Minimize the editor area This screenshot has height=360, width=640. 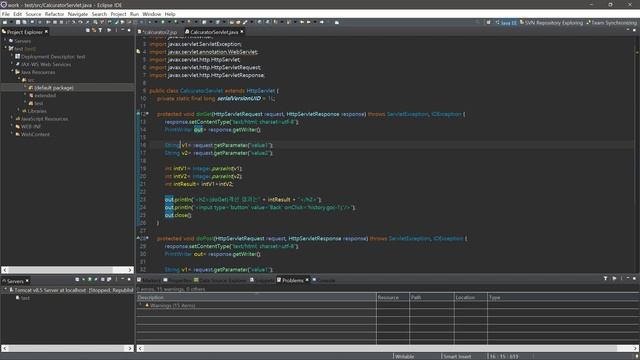click(628, 30)
